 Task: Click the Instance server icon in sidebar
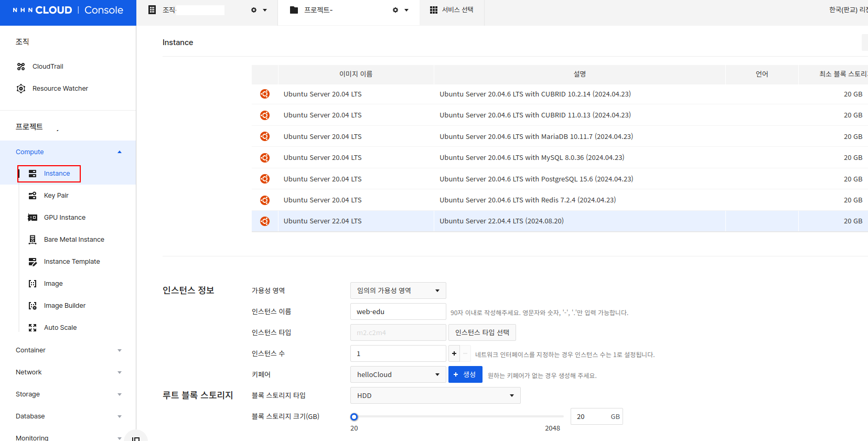[33, 174]
